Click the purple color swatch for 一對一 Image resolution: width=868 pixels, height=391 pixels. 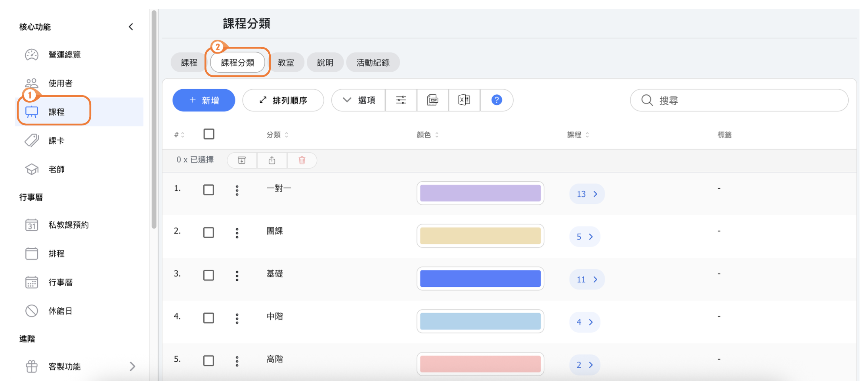(x=480, y=193)
